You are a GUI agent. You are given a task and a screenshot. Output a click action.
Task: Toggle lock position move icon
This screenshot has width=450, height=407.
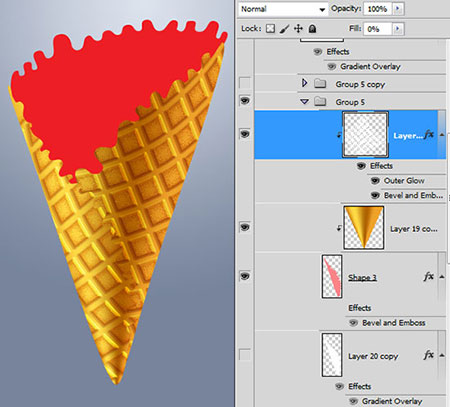[298, 29]
